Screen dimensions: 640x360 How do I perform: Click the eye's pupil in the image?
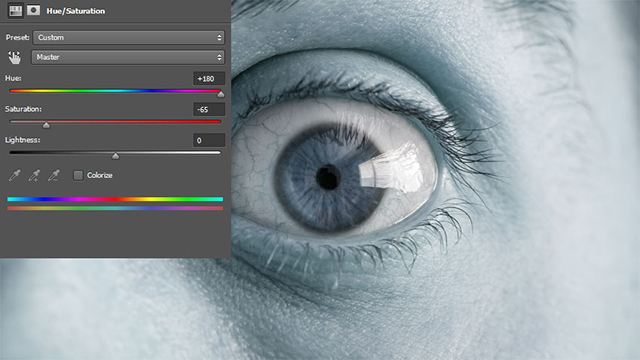(x=328, y=177)
